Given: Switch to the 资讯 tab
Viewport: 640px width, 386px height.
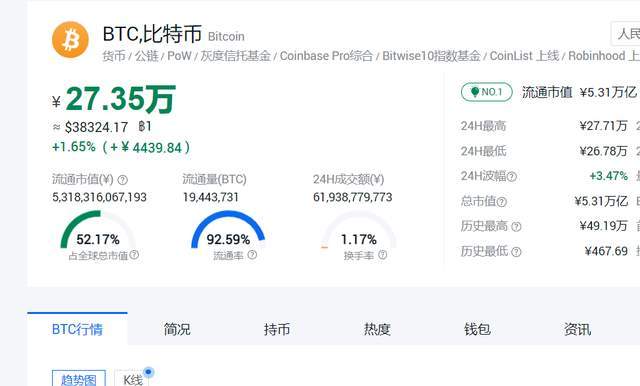Looking at the screenshot, I should pos(577,329).
